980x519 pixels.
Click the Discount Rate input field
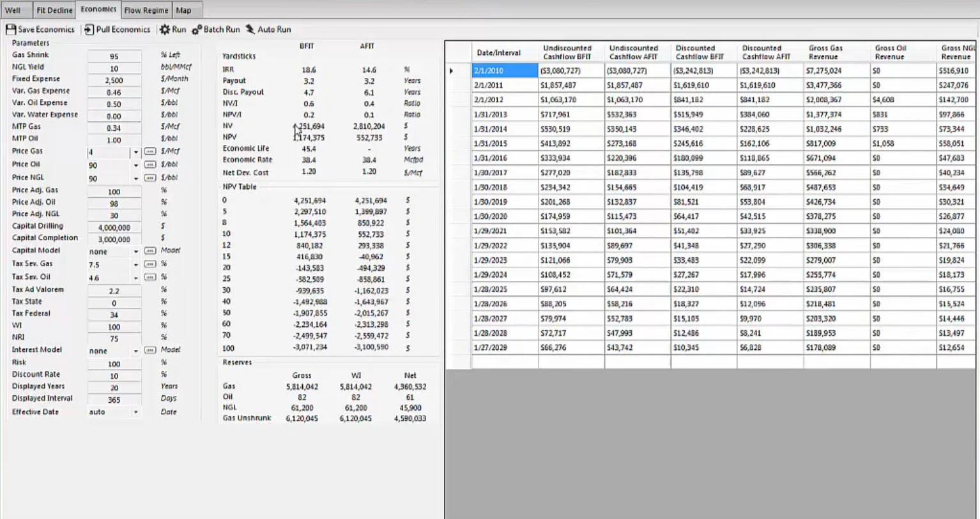point(114,376)
